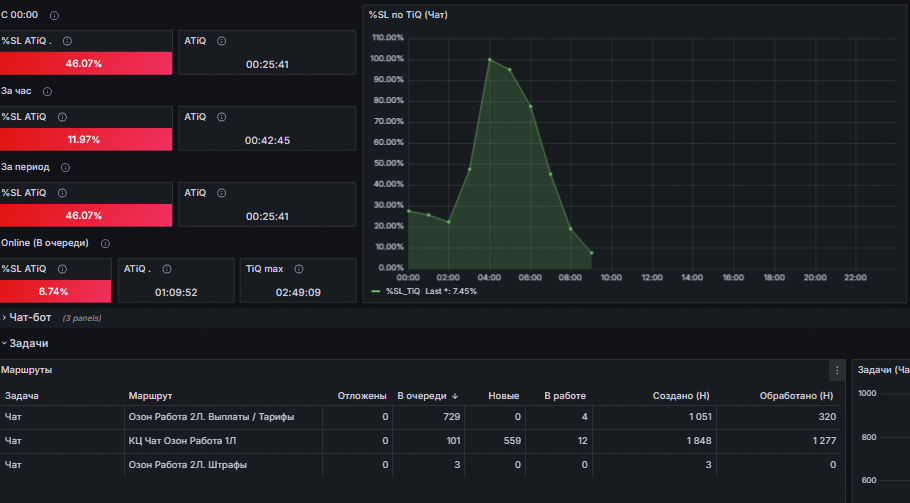Click info icon on '%SL ATiQ .' top panel
Screen dimensions: 910x503
(67, 41)
